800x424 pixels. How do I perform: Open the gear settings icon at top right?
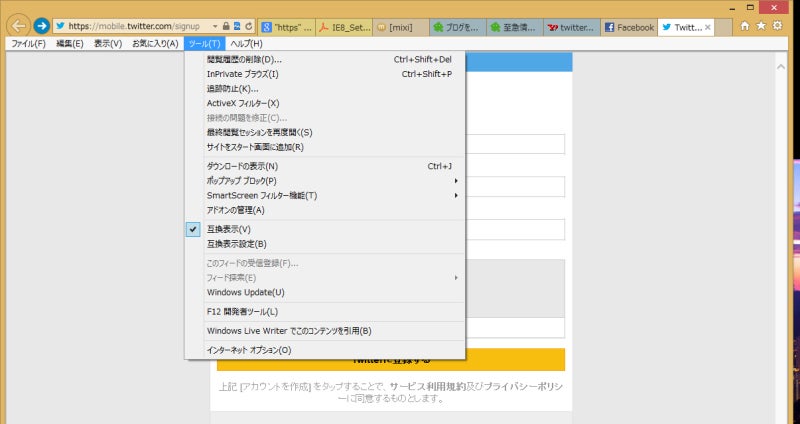(779, 26)
